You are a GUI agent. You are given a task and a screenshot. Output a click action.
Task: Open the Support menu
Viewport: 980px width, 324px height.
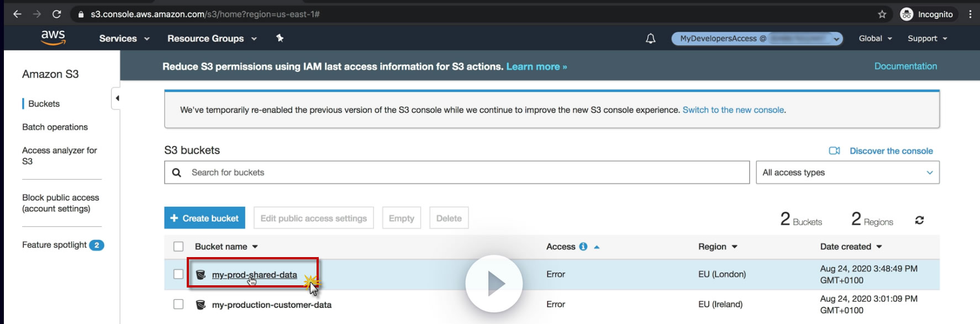(927, 39)
